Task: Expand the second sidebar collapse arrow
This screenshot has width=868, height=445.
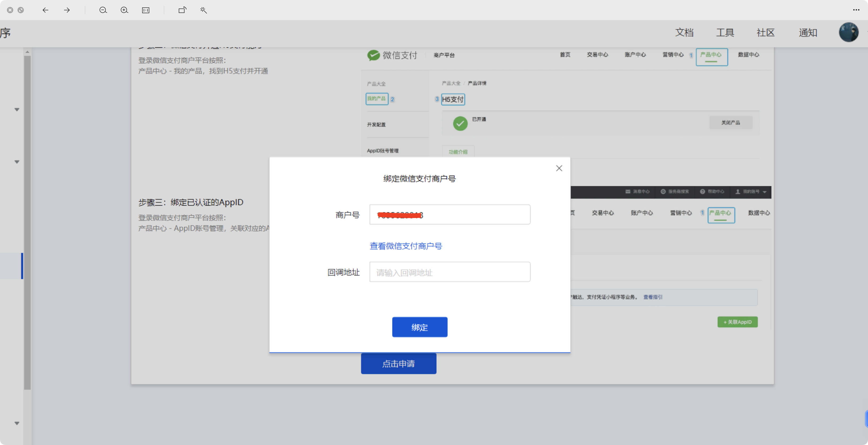Action: [17, 162]
